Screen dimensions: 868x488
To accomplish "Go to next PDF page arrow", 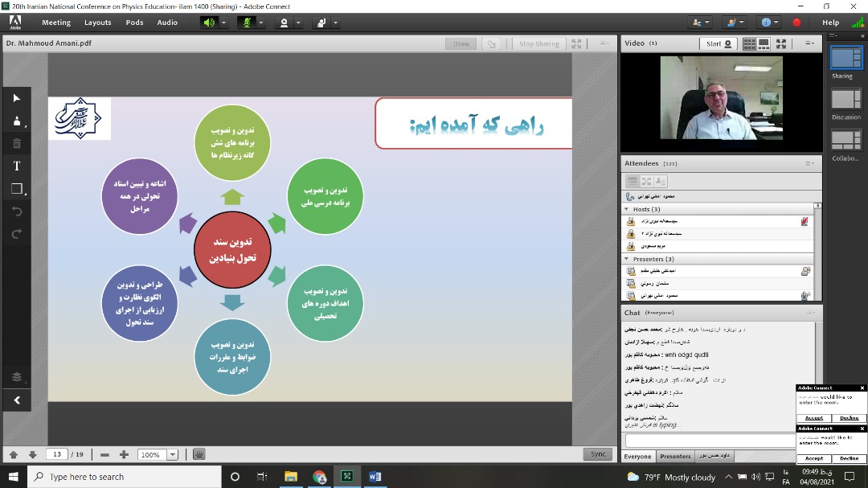I will pos(32,455).
